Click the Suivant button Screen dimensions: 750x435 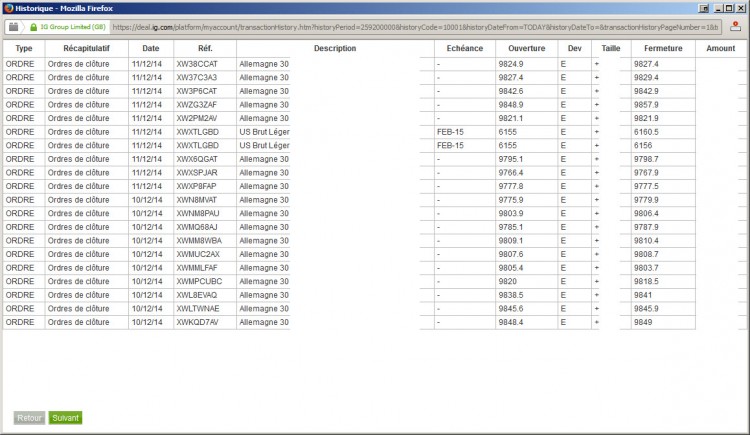point(65,418)
